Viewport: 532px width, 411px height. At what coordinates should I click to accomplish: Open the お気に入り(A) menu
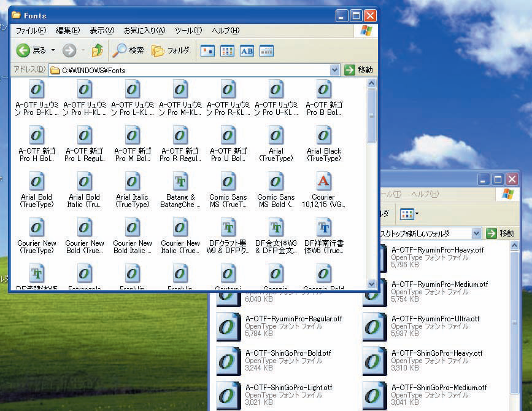tap(145, 31)
